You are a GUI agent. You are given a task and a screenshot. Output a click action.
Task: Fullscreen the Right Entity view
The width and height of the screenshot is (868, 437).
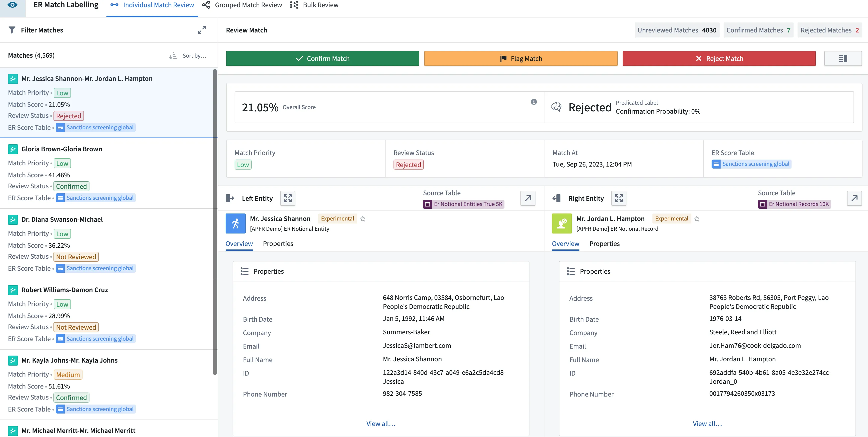[x=618, y=198]
